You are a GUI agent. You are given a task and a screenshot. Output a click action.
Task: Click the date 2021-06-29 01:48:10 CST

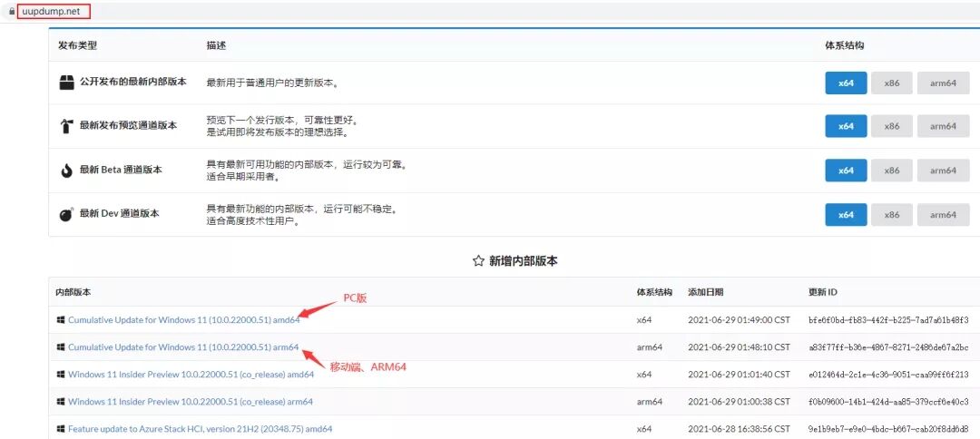pyautogui.click(x=739, y=347)
